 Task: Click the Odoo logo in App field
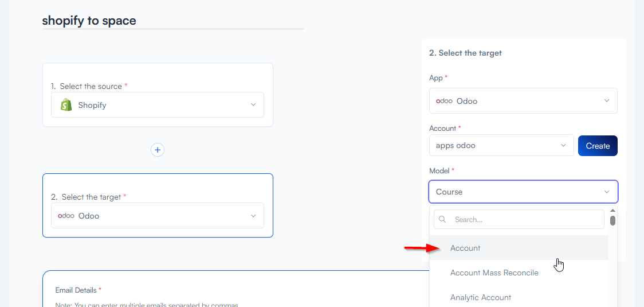point(444,101)
